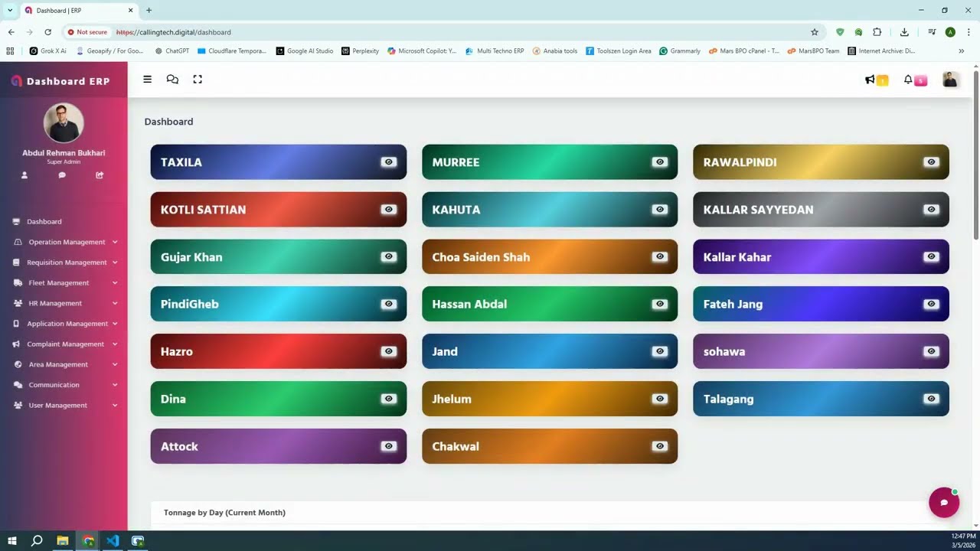Expand Operation Management chevron

[x=115, y=242]
